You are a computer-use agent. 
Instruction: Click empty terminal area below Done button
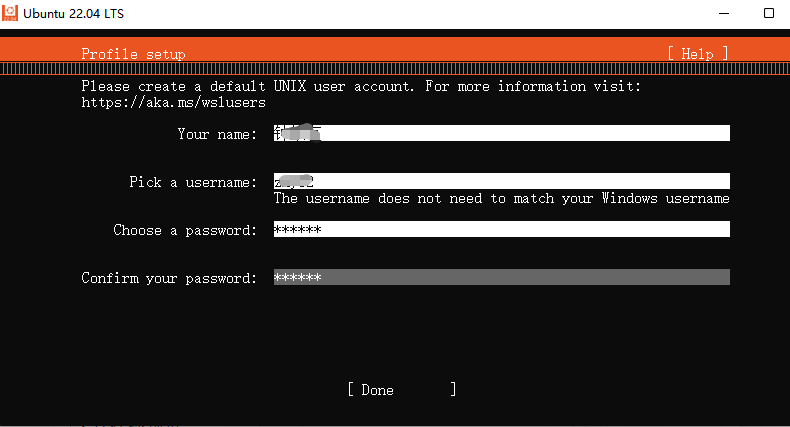tap(400, 412)
